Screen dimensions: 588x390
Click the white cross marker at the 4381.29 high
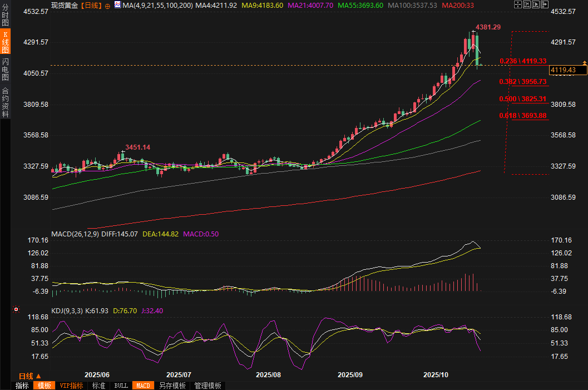click(x=472, y=31)
